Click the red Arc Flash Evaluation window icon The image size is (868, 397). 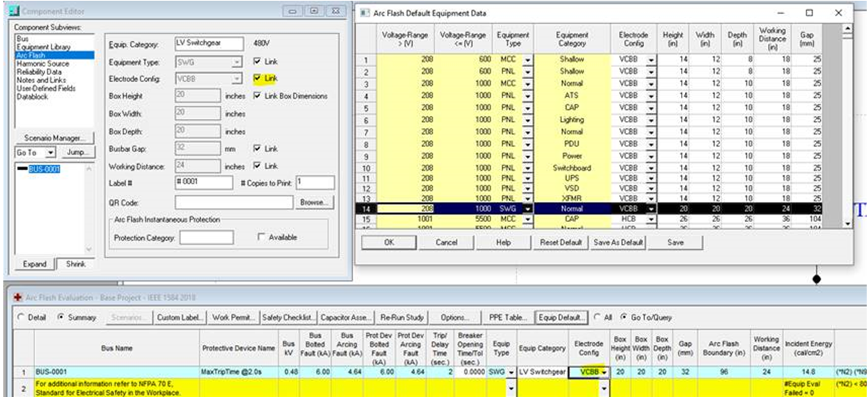coord(8,298)
